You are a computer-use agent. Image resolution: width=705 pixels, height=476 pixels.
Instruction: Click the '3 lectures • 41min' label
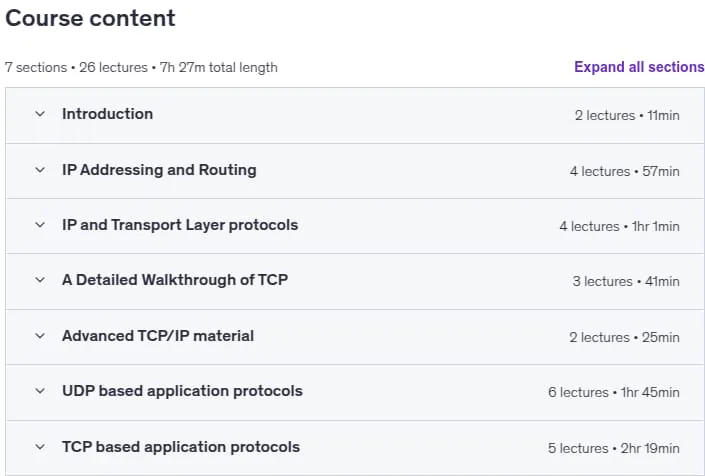pos(626,281)
